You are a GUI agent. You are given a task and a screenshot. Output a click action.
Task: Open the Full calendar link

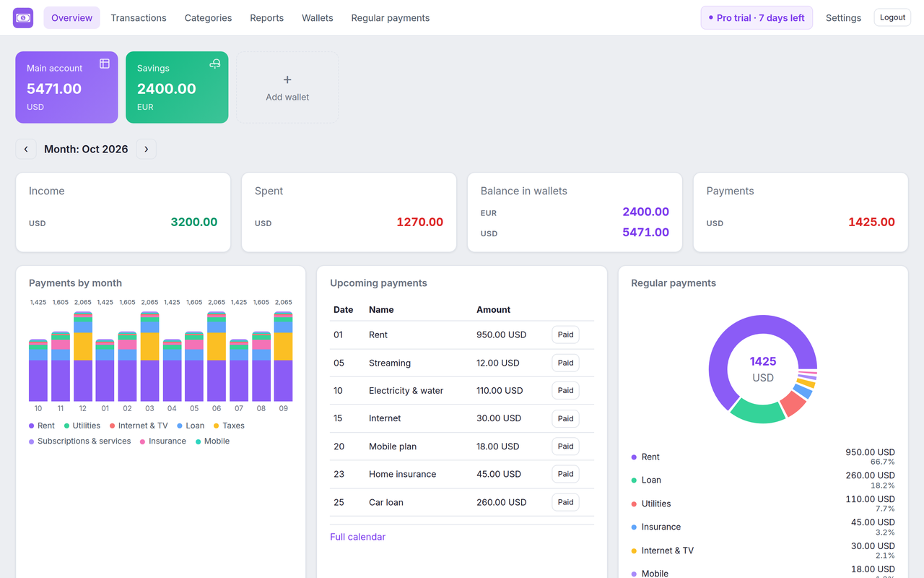click(358, 537)
